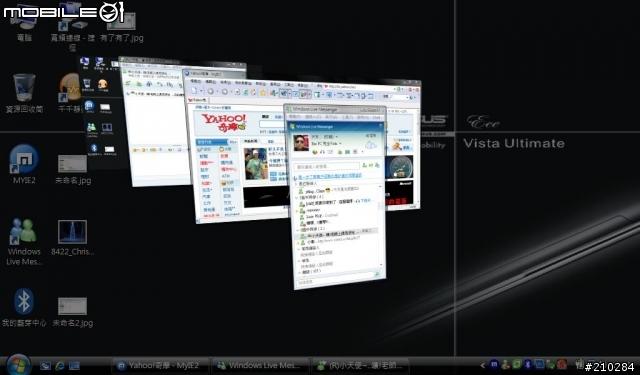Open the 寬頻連線 shortcut on desktop
The height and width of the screenshot is (375, 640).
point(72,28)
